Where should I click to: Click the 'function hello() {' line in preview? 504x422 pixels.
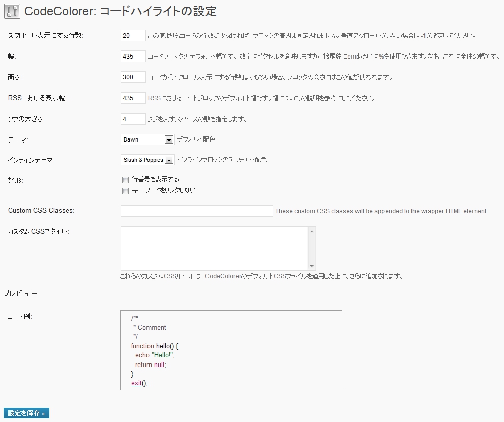click(x=155, y=346)
